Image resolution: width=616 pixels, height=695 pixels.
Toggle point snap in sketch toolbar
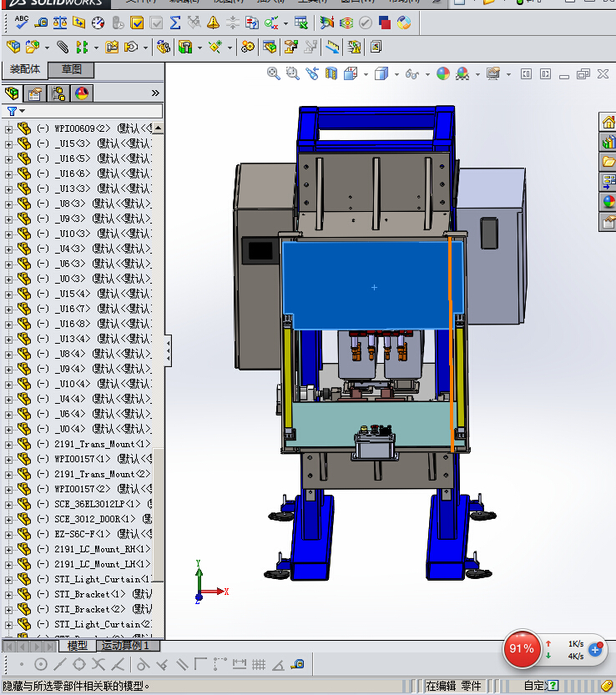pyautogui.click(x=22, y=664)
